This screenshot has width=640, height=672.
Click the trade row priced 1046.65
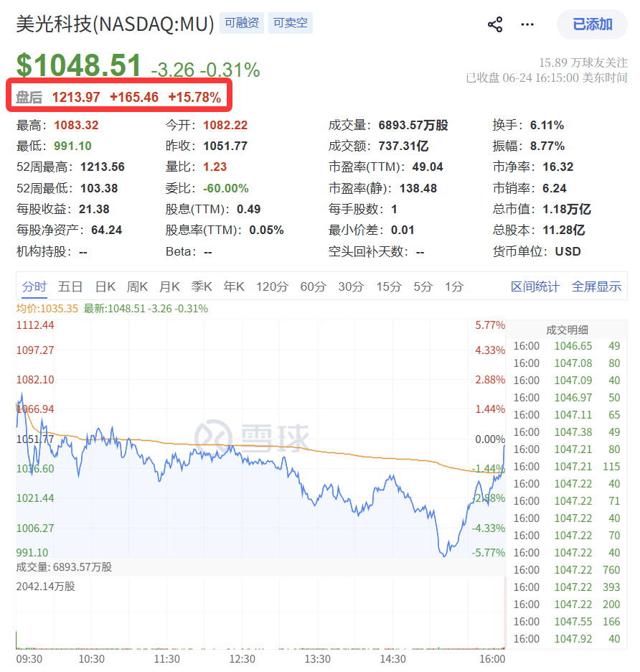click(x=567, y=346)
